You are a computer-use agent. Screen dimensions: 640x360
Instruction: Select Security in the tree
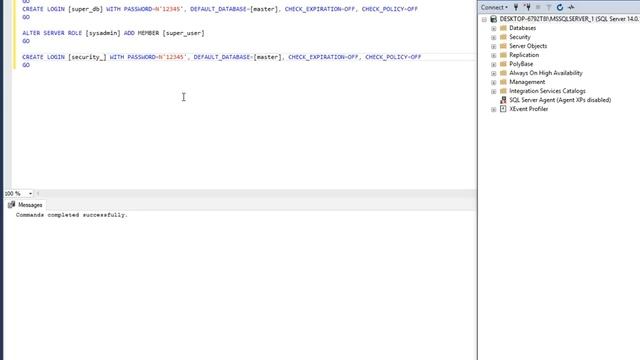(x=520, y=37)
